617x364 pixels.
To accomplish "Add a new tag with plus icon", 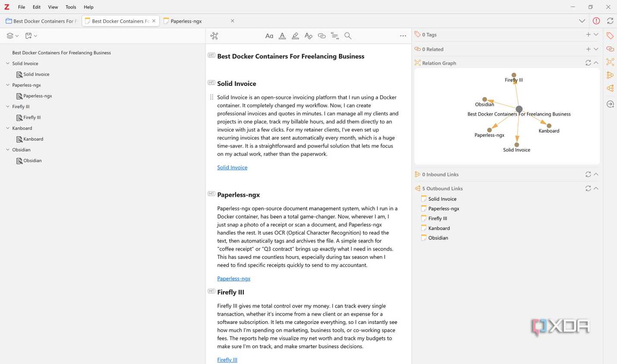I will point(588,35).
